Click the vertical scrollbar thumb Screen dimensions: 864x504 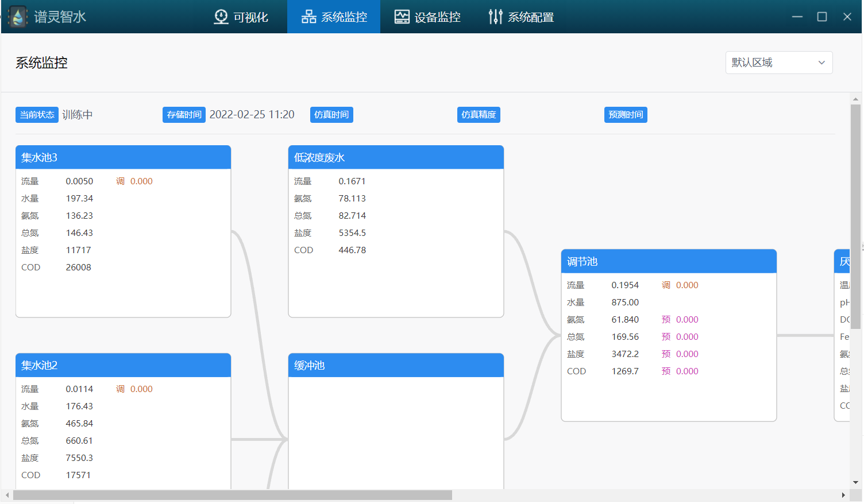(x=855, y=216)
